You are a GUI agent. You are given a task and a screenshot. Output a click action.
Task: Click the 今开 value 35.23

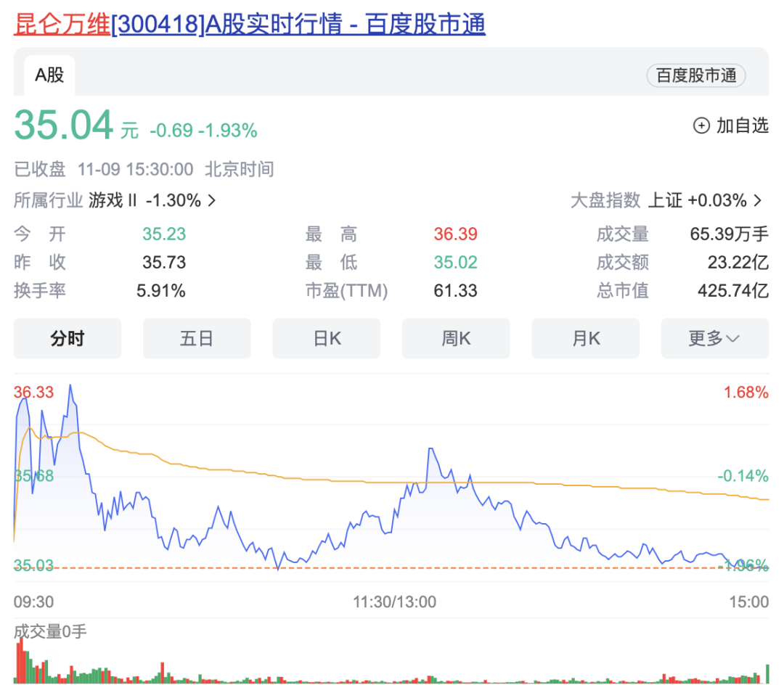pyautogui.click(x=164, y=234)
